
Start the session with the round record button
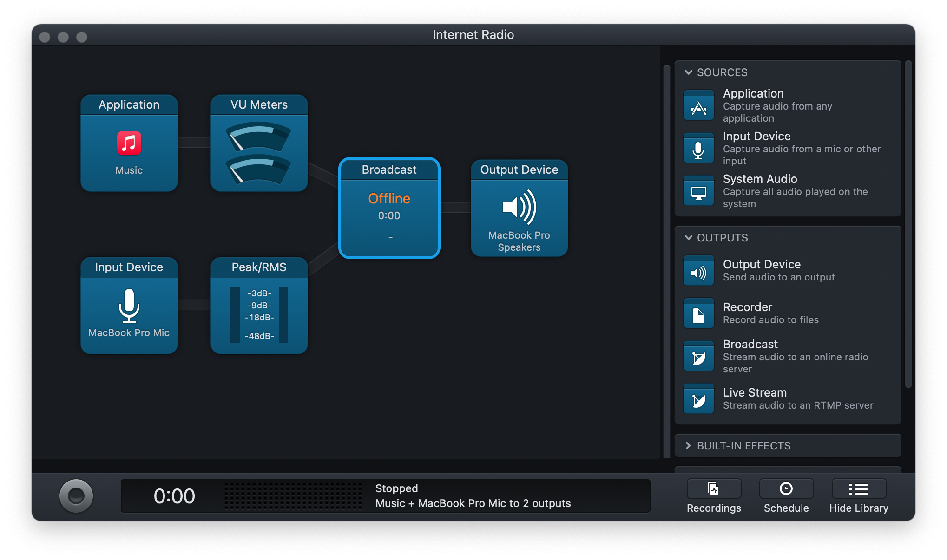pos(76,496)
